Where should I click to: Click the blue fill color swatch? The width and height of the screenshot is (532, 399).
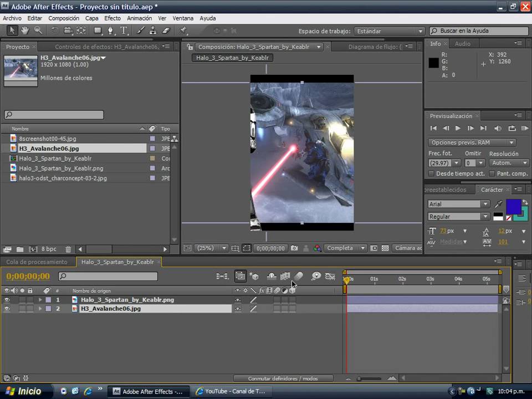pyautogui.click(x=513, y=206)
